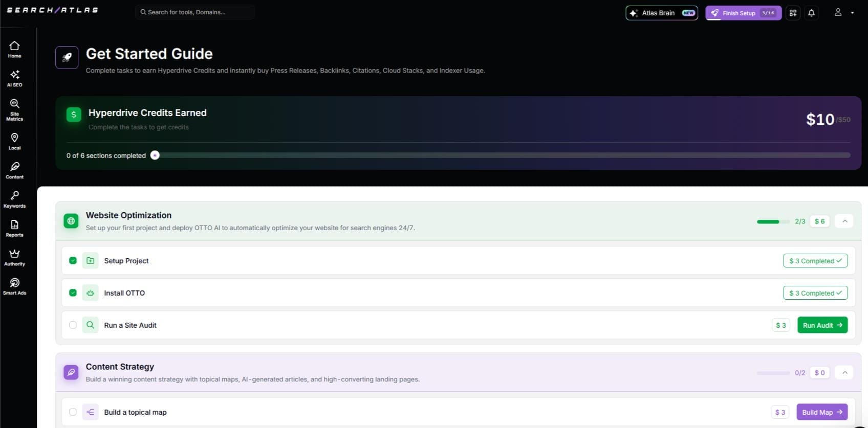Viewport: 868px width, 428px height.
Task: Click the rocket Get Started Guide icon
Action: [67, 57]
